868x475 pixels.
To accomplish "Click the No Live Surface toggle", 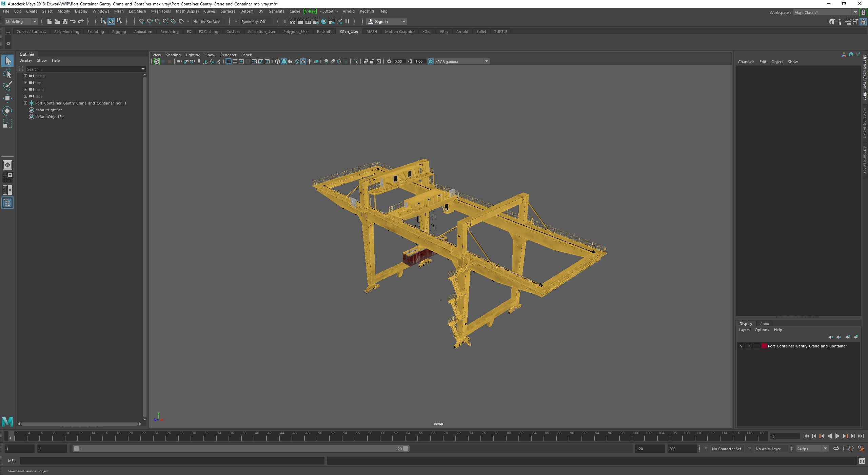I will click(x=207, y=22).
